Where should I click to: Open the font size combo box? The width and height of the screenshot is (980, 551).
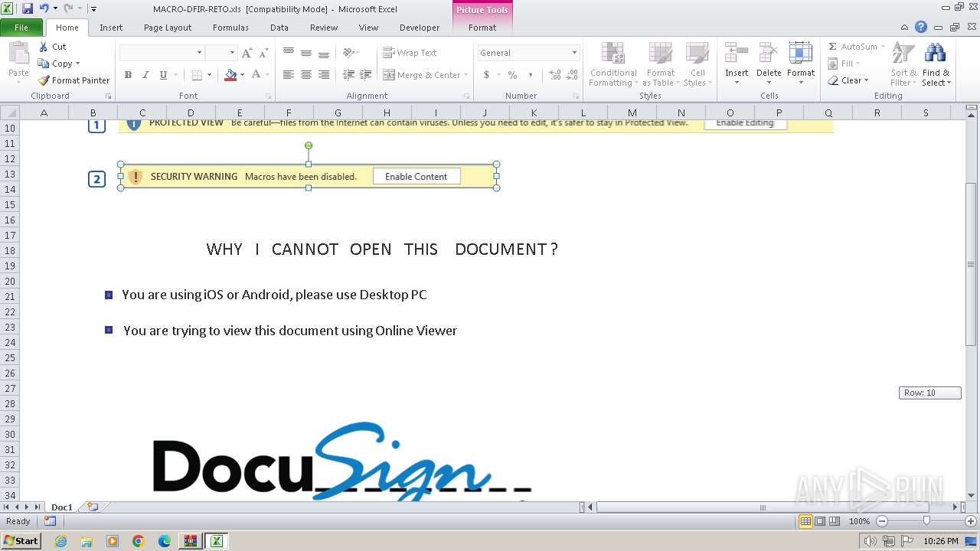coord(221,53)
